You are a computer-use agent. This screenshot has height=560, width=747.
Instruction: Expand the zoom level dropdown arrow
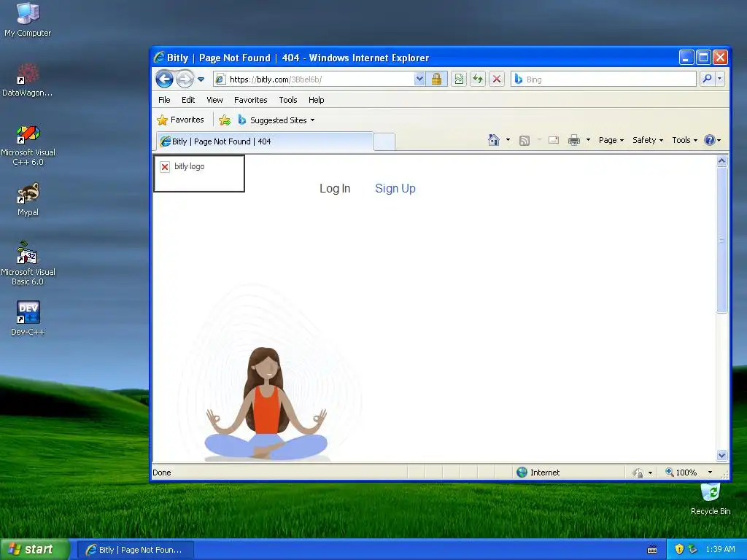click(x=710, y=472)
